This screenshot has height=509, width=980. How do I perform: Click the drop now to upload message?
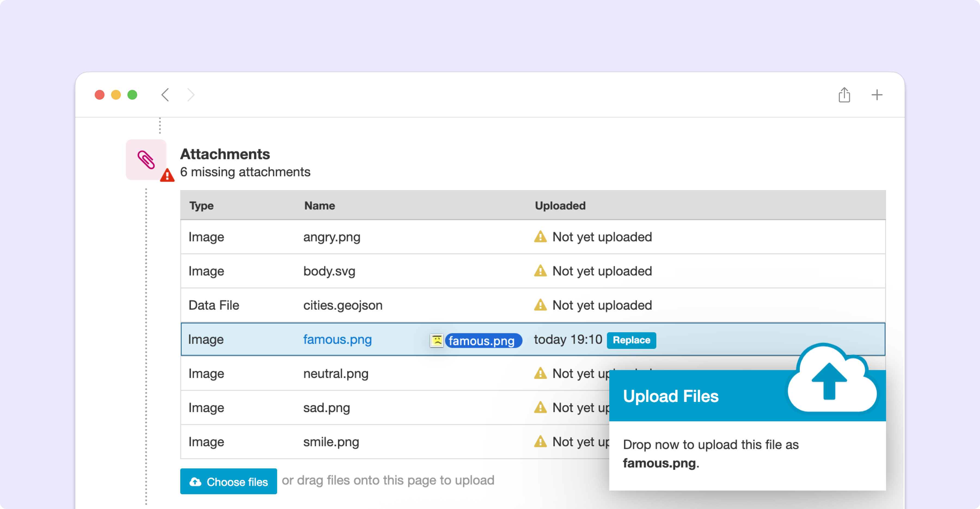[x=711, y=454]
